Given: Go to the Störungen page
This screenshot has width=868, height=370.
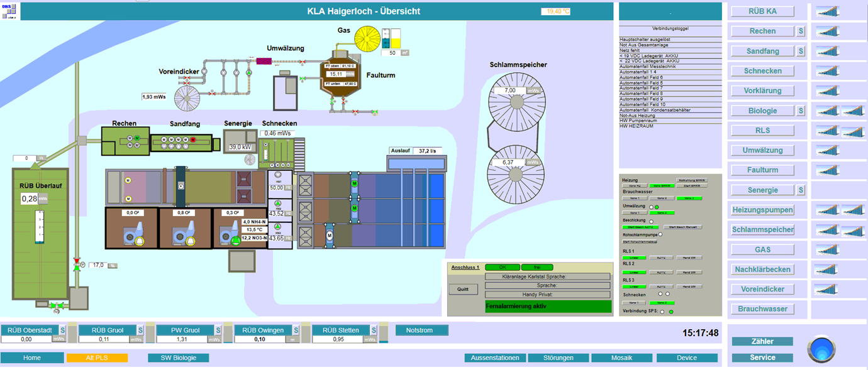Looking at the screenshot, I should point(559,358).
